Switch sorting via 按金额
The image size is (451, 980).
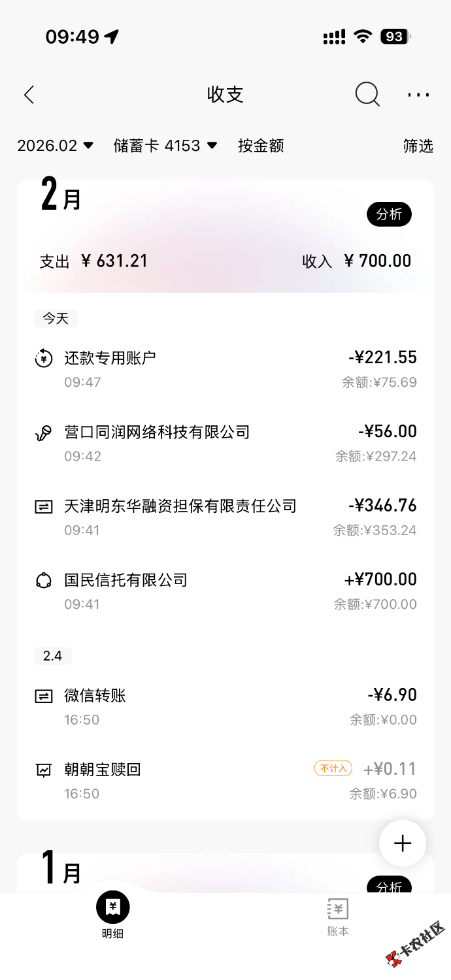(x=261, y=146)
